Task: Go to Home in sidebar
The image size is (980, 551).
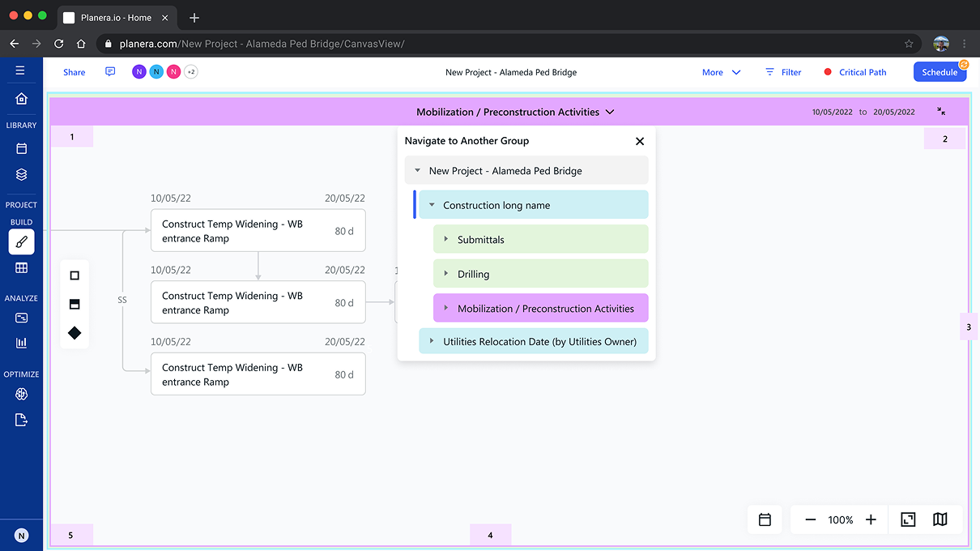Action: (21, 98)
